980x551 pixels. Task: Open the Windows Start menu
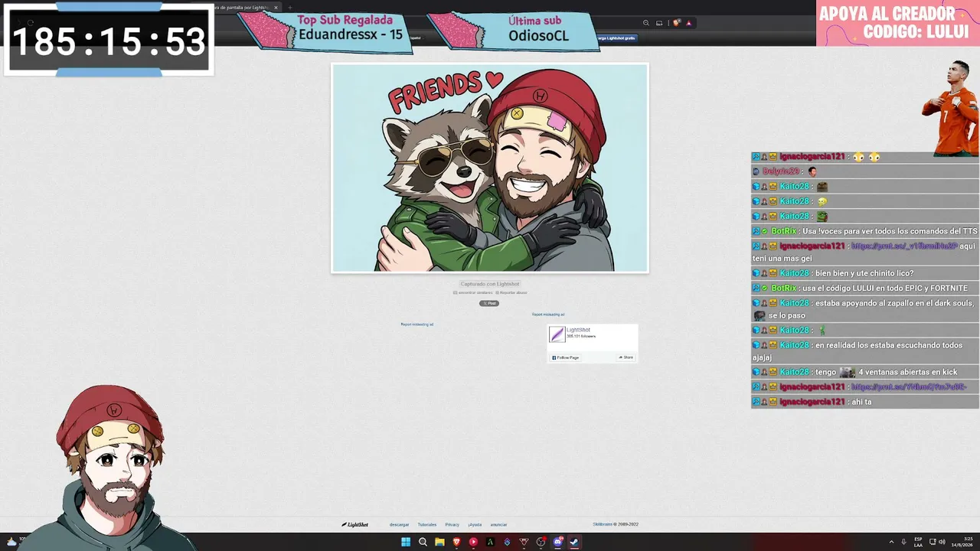tap(406, 542)
